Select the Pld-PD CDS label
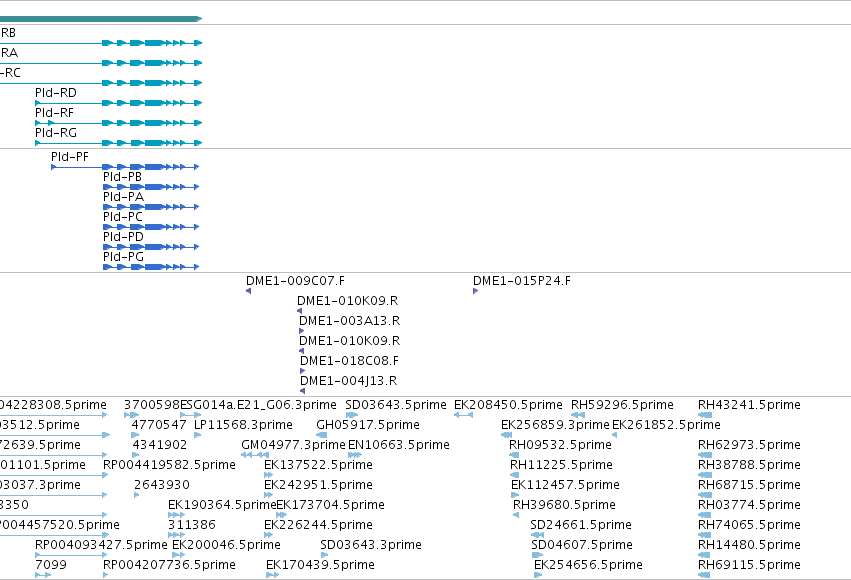 [124, 237]
